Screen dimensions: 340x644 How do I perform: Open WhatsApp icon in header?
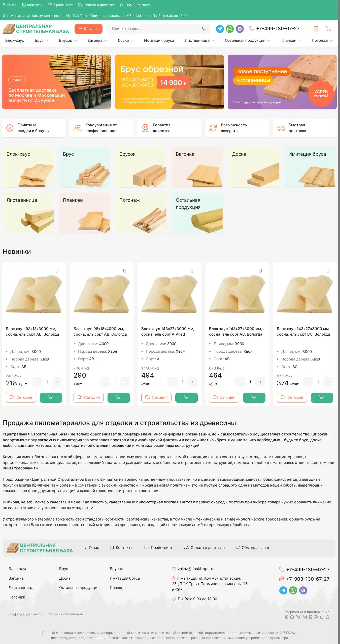[230, 29]
